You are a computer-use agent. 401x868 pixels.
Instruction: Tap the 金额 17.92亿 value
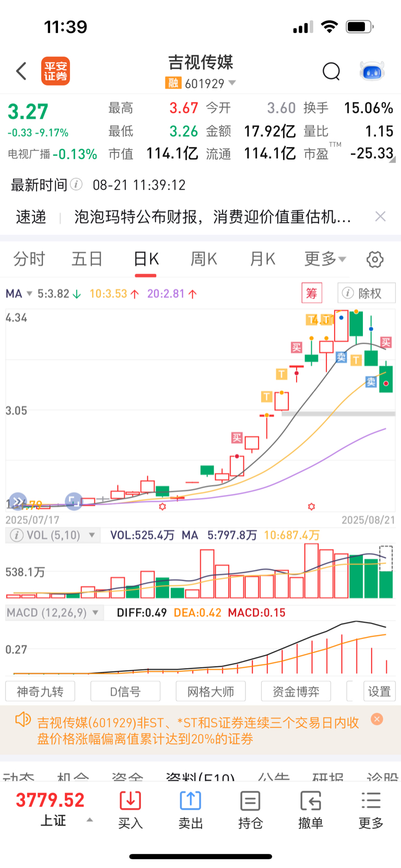click(270, 131)
